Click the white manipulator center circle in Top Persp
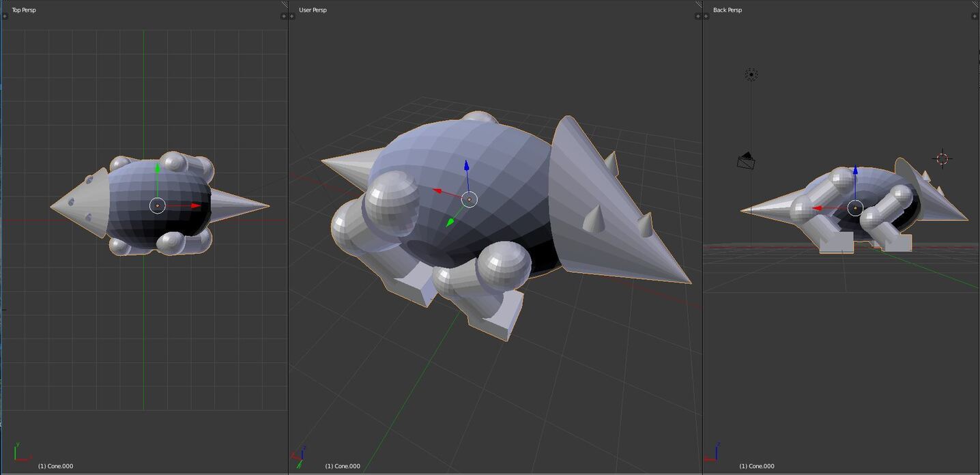 pos(158,205)
